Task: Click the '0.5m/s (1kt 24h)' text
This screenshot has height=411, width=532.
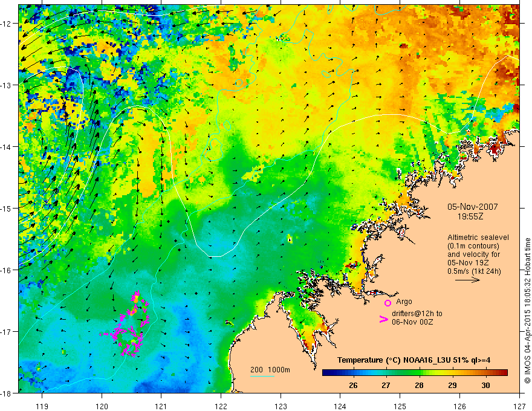Action: 474,271
